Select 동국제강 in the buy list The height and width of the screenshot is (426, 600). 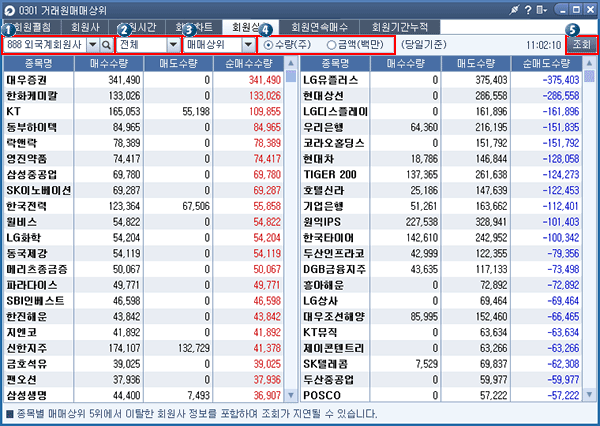point(144,253)
